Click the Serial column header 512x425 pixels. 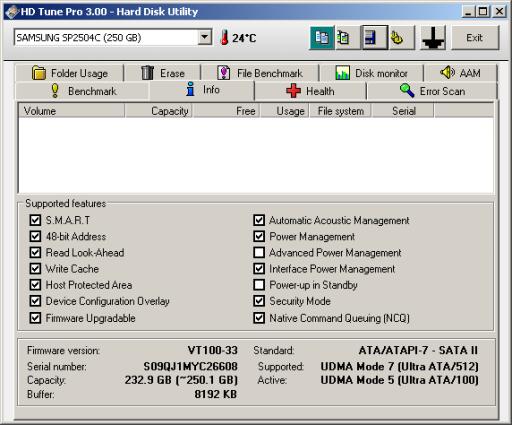pyautogui.click(x=403, y=111)
